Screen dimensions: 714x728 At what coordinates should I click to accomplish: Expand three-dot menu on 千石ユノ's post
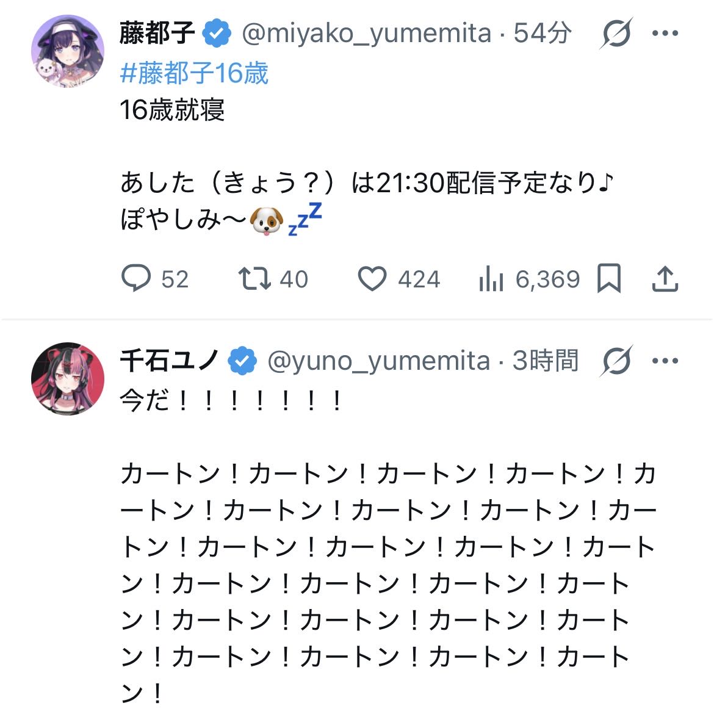(x=665, y=361)
